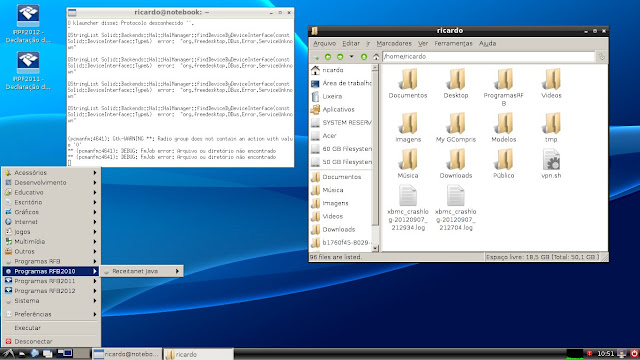Viewport: 640px width, 360px height.
Task: Open the IRPF2011 desktop shortcut
Action: pyautogui.click(x=28, y=70)
